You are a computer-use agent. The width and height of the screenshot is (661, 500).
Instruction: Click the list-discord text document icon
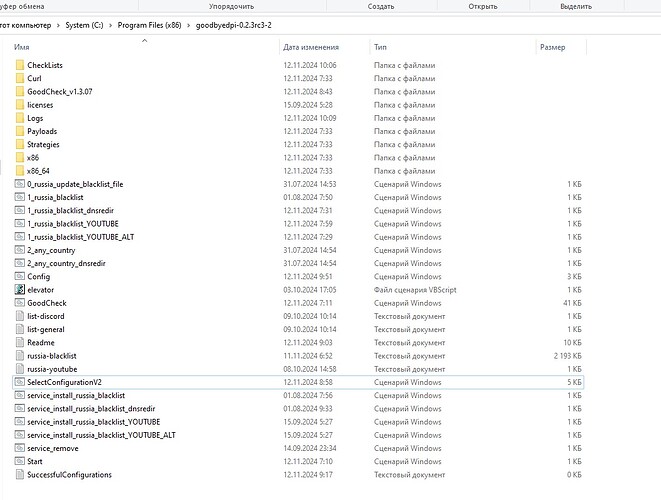coord(19,316)
